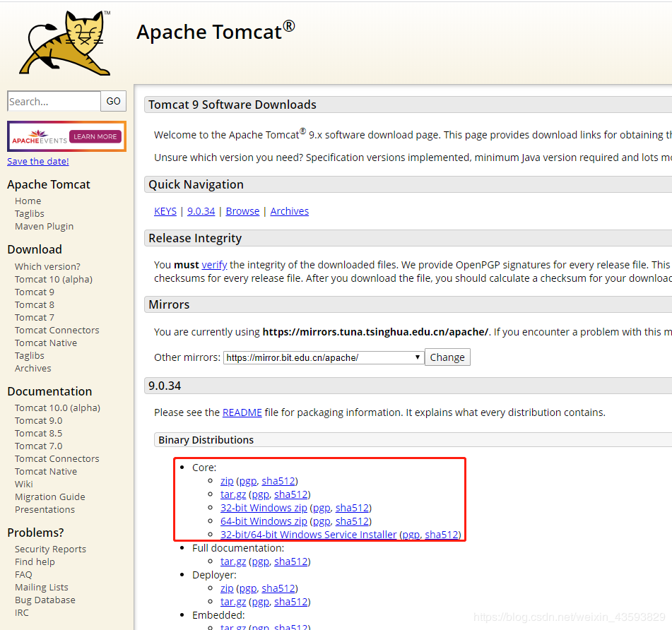Open sha512 for Full documentation tar.gz
The height and width of the screenshot is (630, 672).
coord(291,561)
